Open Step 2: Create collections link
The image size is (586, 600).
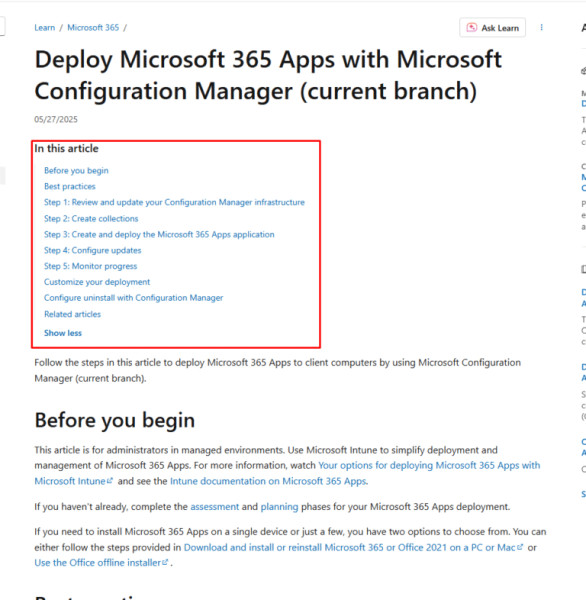coord(91,218)
